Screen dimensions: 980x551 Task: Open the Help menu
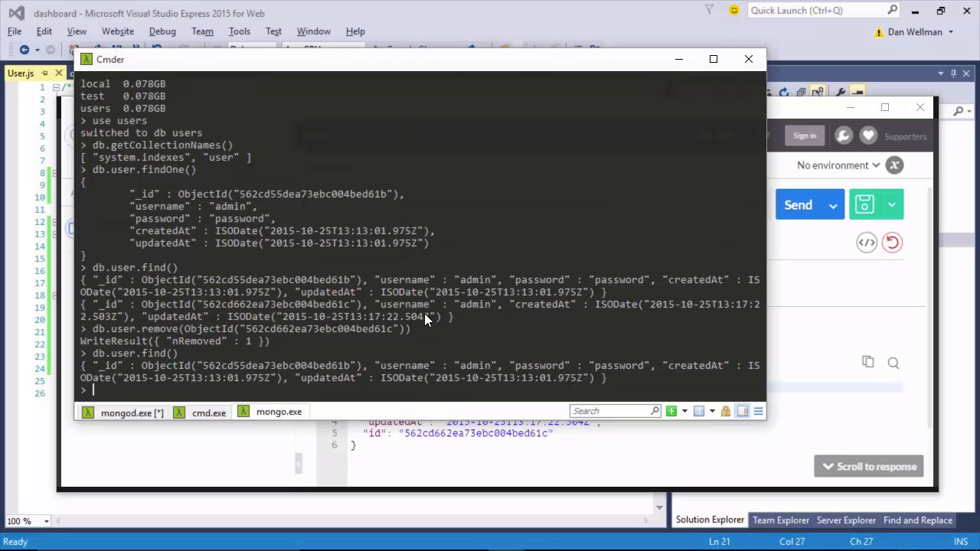[355, 31]
